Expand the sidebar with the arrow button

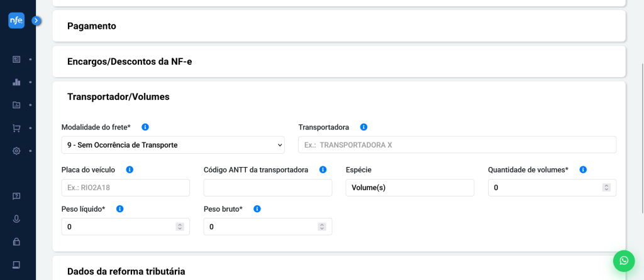point(36,21)
